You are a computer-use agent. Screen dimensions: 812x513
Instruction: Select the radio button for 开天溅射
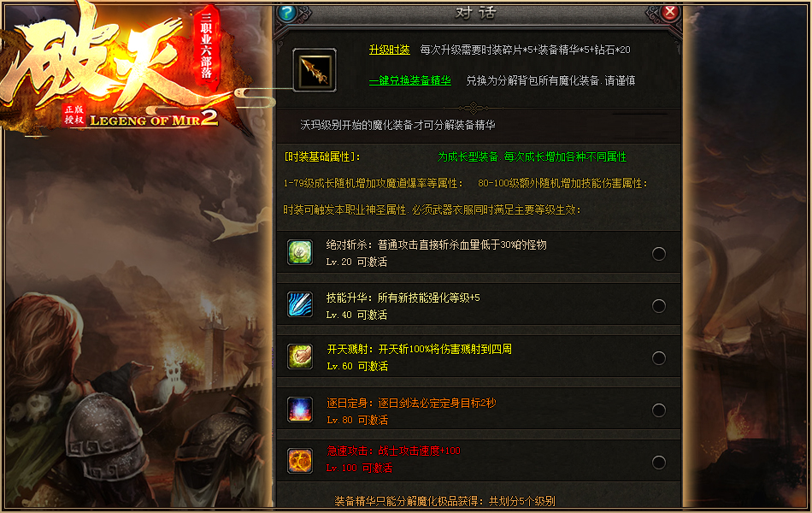tap(659, 358)
